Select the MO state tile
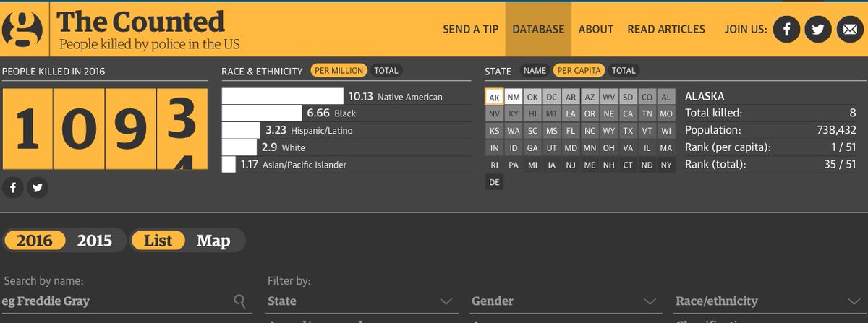Image resolution: width=868 pixels, height=323 pixels. [x=666, y=114]
